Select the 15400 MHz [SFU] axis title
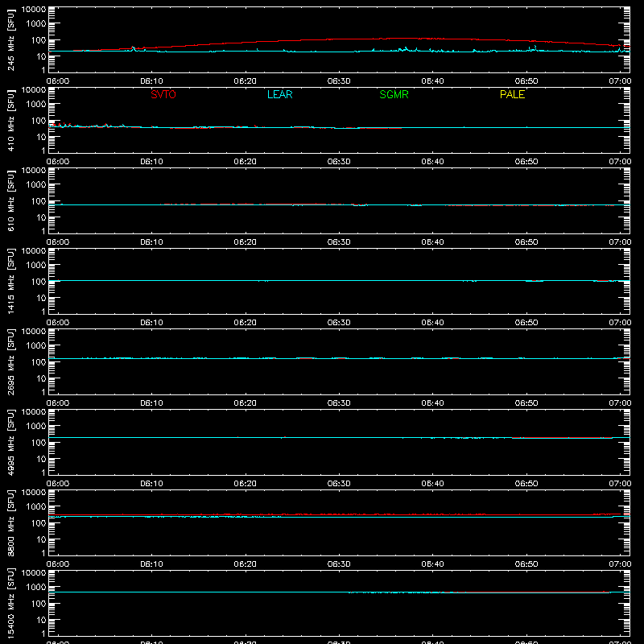Screen dimensions: 644x644 coord(10,603)
